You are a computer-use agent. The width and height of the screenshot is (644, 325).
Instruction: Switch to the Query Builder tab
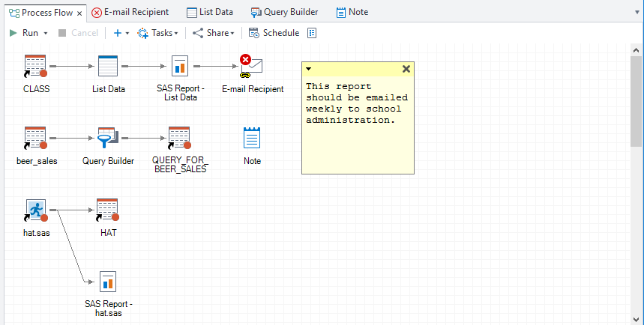pyautogui.click(x=285, y=12)
